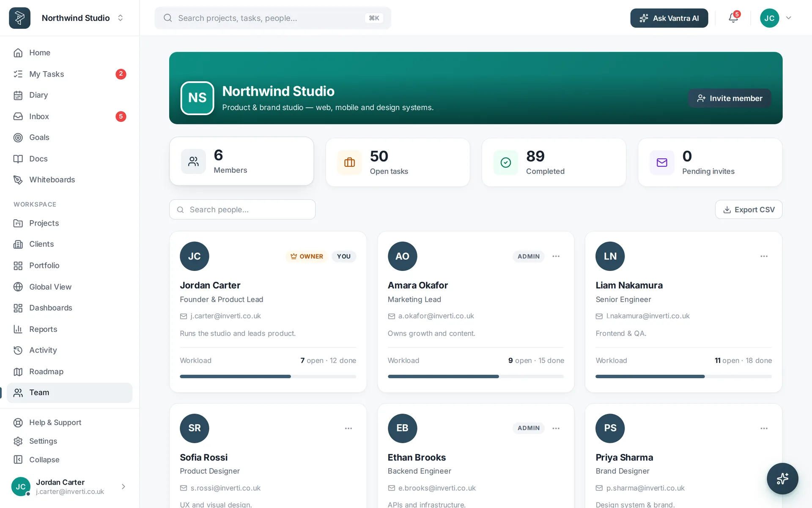Click Liam Nakamura's workload progress bar
The image size is (812, 508).
coord(683,376)
